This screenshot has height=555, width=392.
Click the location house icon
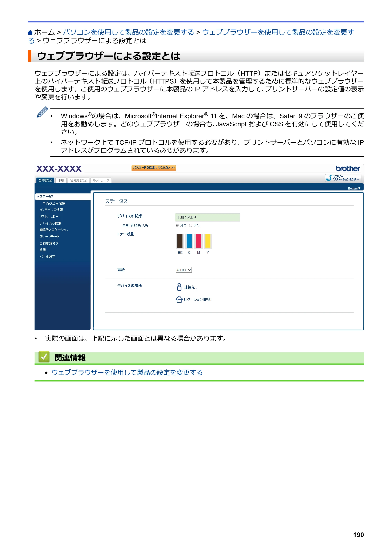click(x=179, y=299)
